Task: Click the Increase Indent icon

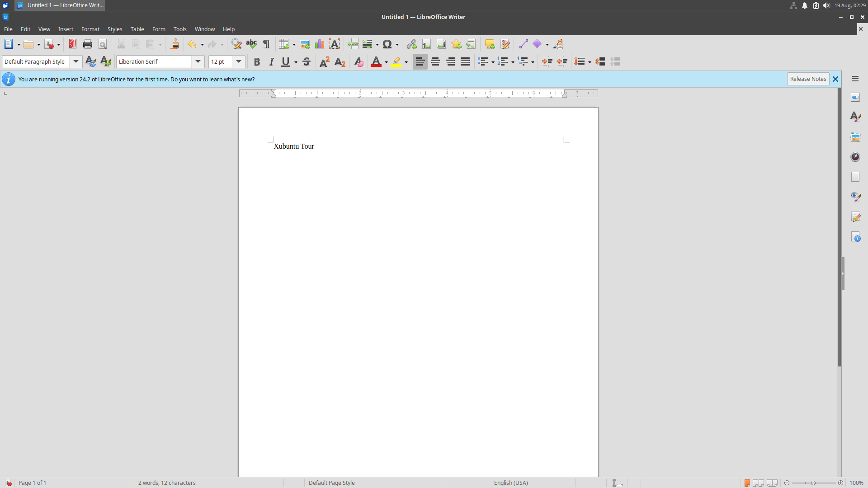Action: [x=547, y=62]
